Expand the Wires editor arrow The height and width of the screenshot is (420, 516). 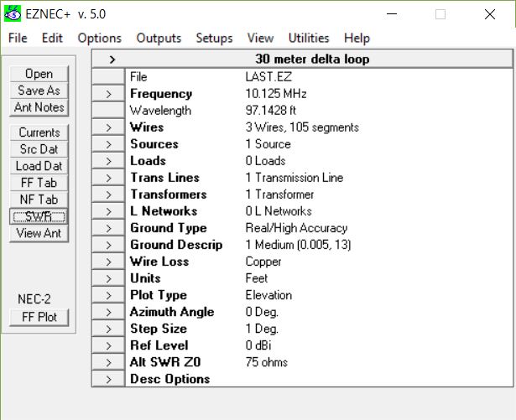click(109, 127)
